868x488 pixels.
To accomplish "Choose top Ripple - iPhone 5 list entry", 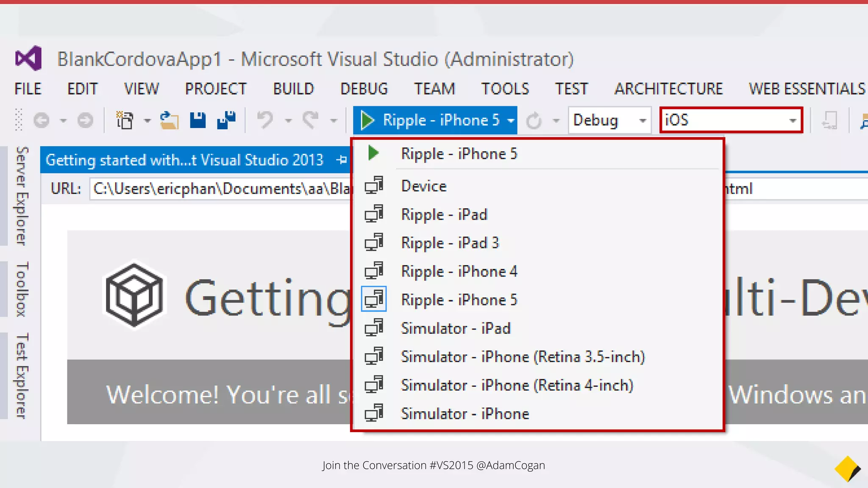I will [x=538, y=153].
